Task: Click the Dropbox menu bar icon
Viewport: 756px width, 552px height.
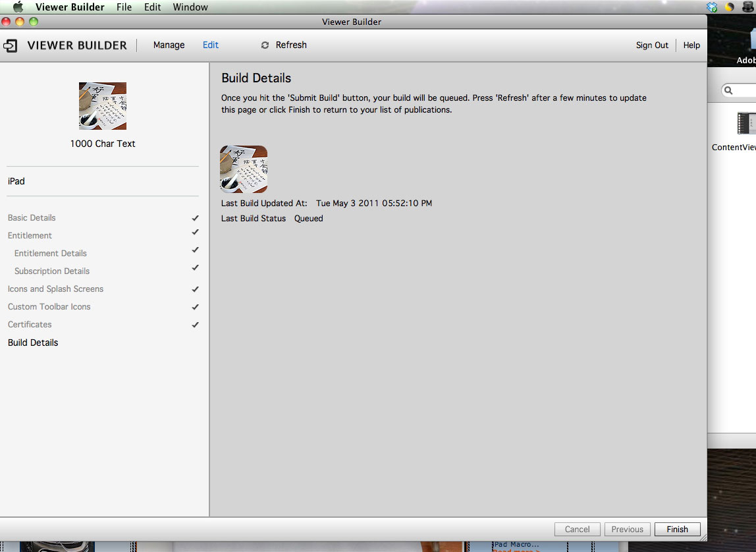Action: (712, 7)
